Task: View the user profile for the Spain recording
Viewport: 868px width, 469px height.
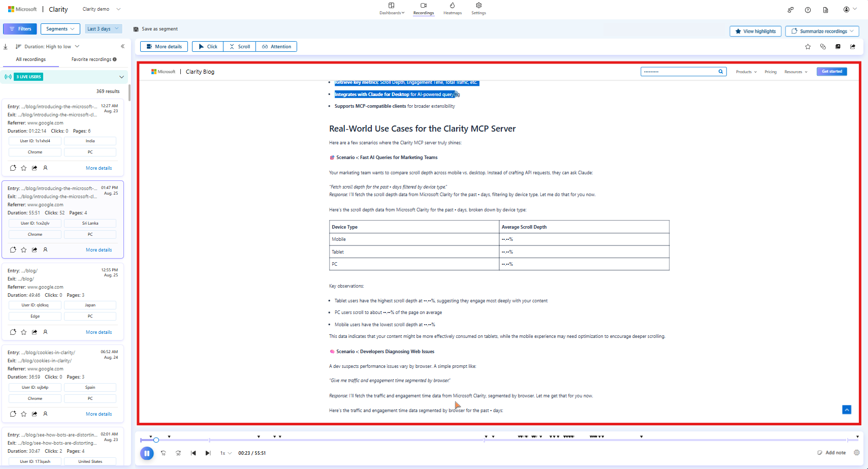Action: pos(45,414)
